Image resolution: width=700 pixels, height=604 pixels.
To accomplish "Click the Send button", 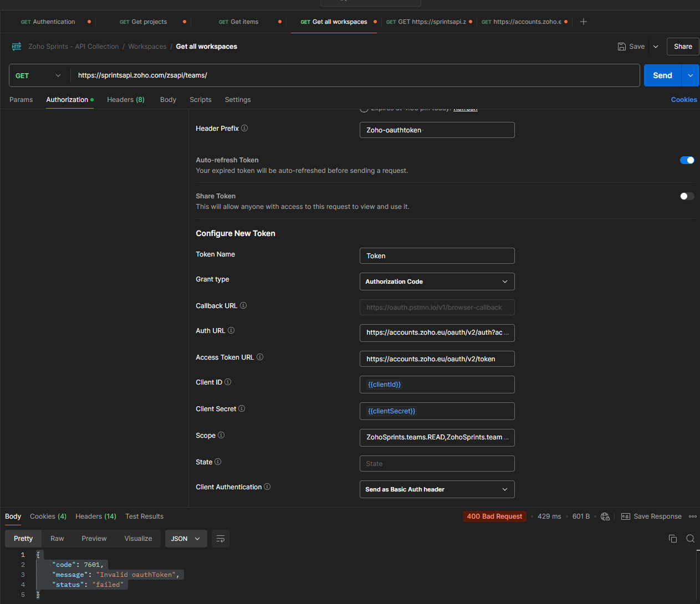I will [x=662, y=75].
